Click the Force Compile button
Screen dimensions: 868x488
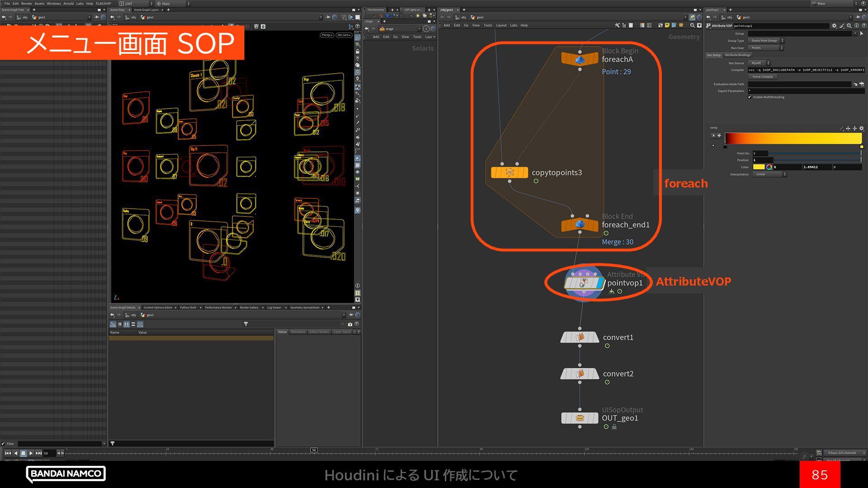tap(762, 77)
